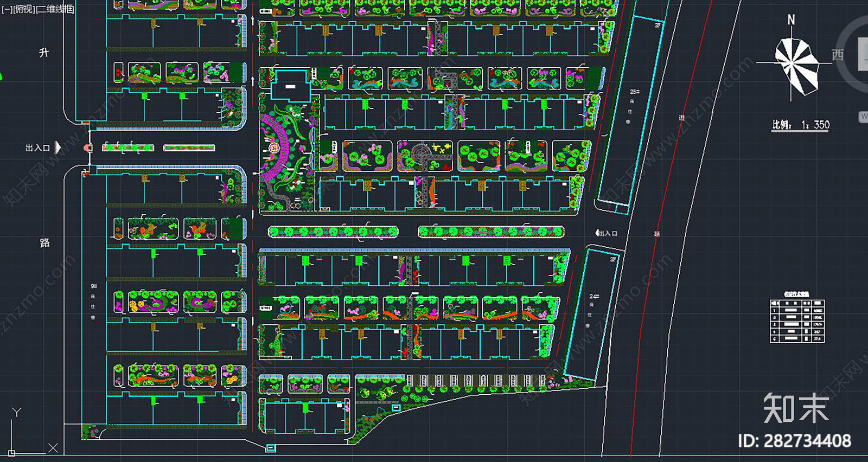Viewport: 868px width, 462px height.
Task: Open the 二维线框 visual style menu
Action: click(x=55, y=9)
